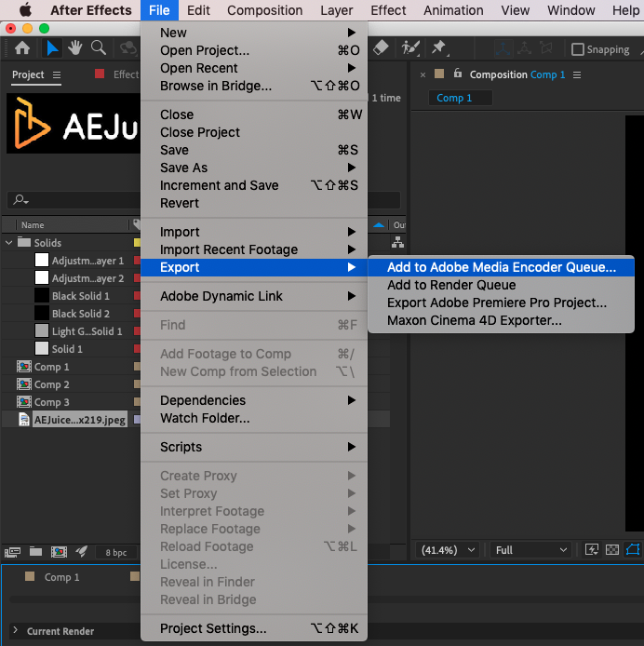This screenshot has height=646, width=644.
Task: Open the Save As submenu
Action: [x=254, y=168]
